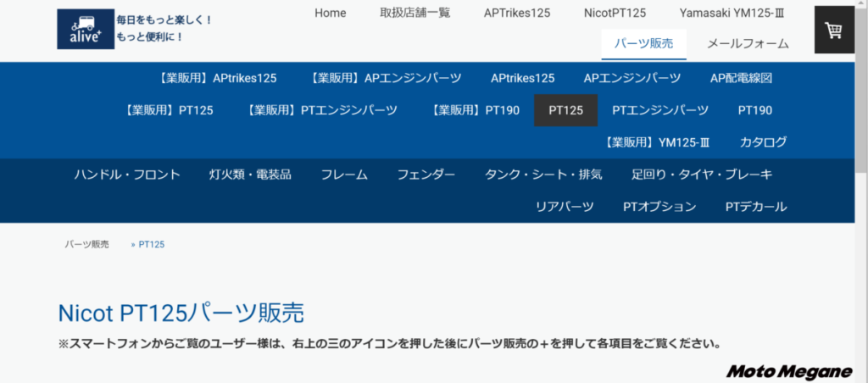
Task: Open PTエンジンパーツ category
Action: pos(659,110)
